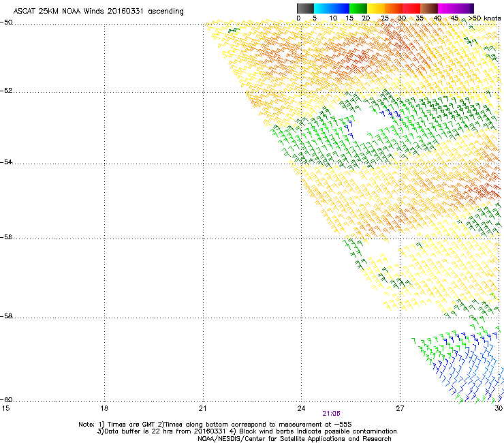Click the '21' longitude axis label
Viewport: 504px width, 443px height.
coord(202,408)
